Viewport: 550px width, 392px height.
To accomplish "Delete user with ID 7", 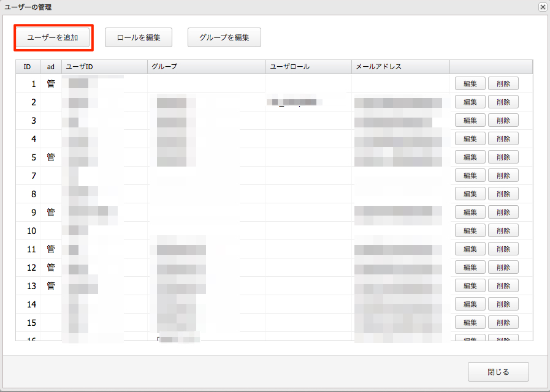I will point(503,176).
